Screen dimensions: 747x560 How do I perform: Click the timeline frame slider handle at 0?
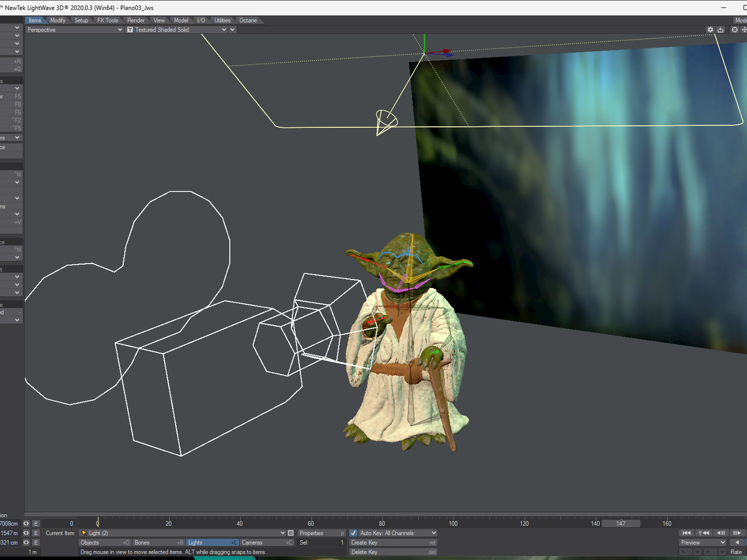pyautogui.click(x=97, y=523)
